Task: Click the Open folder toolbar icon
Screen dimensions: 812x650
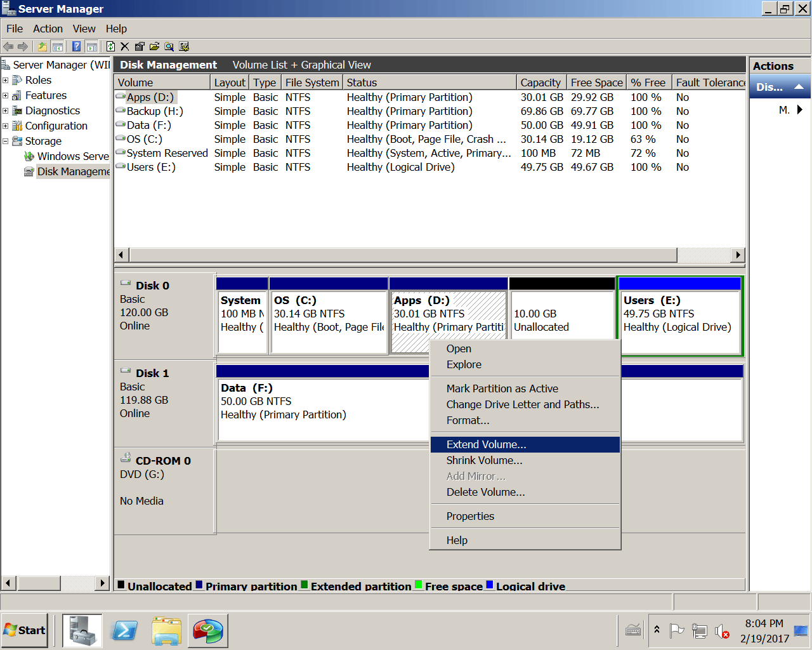Action: tap(154, 46)
